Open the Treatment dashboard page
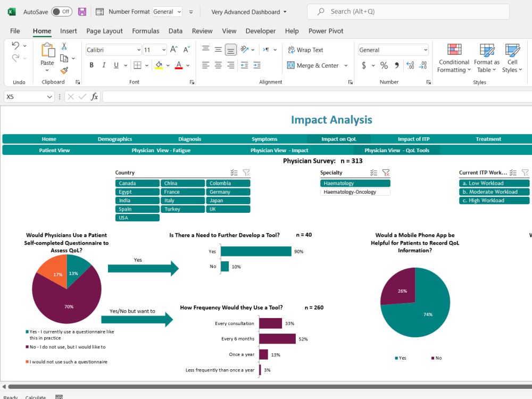The height and width of the screenshot is (399, 532). click(488, 139)
